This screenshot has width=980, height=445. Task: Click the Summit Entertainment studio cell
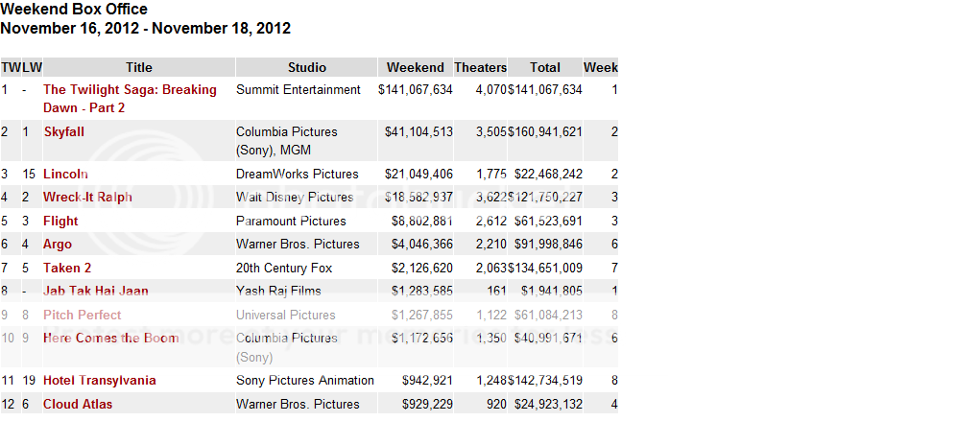pyautogui.click(x=299, y=90)
